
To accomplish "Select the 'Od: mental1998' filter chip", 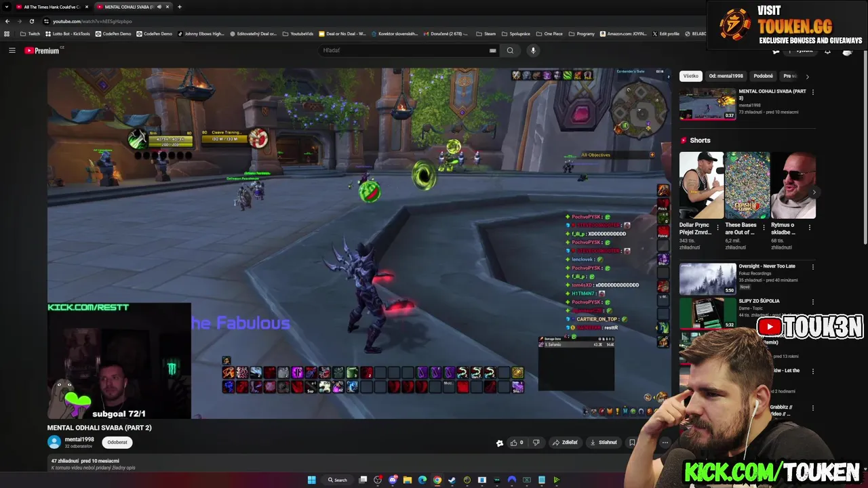I will (726, 76).
